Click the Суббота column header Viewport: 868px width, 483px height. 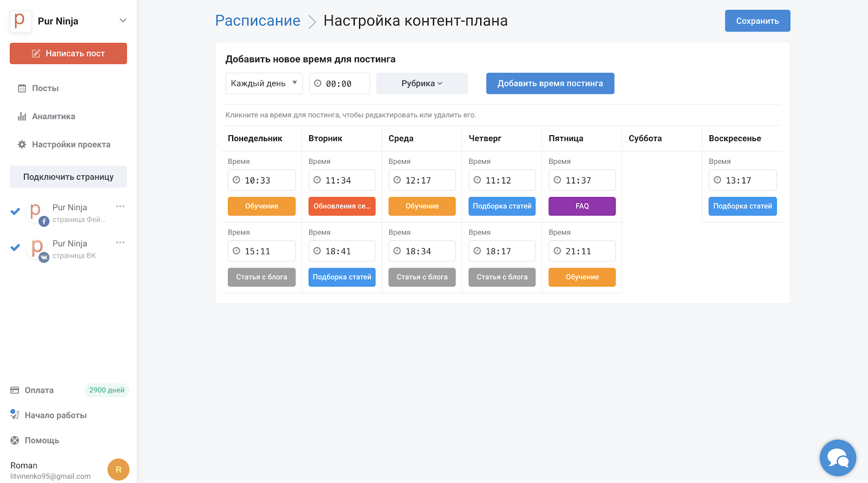pyautogui.click(x=645, y=138)
